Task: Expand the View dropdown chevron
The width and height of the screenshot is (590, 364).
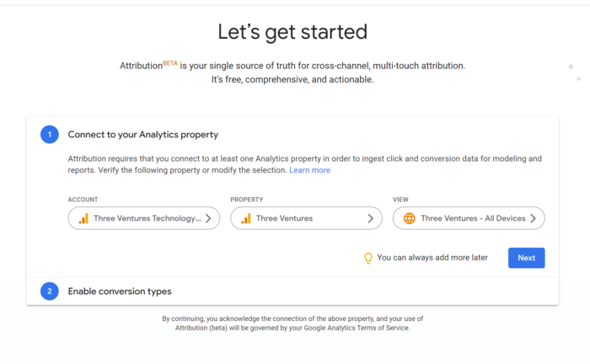Action: (533, 218)
